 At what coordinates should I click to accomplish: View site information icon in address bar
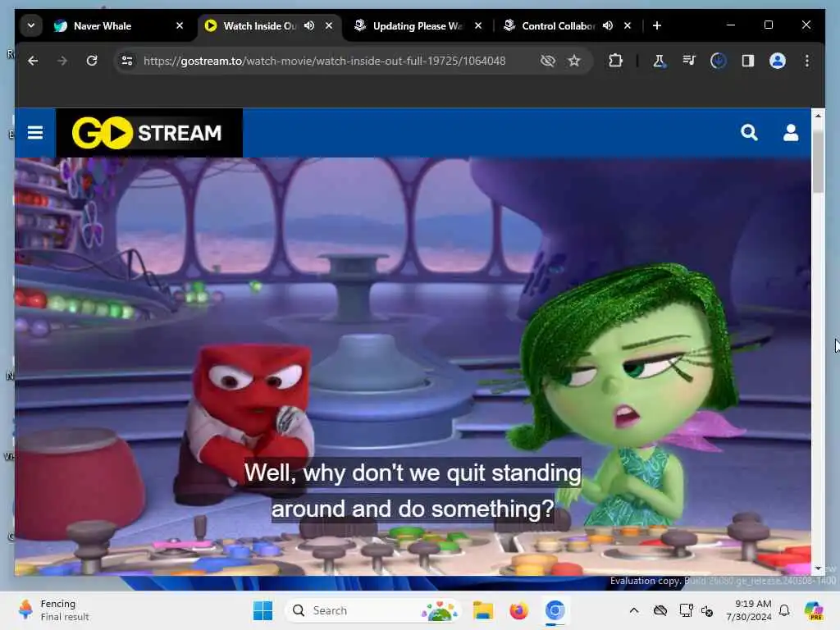point(127,61)
